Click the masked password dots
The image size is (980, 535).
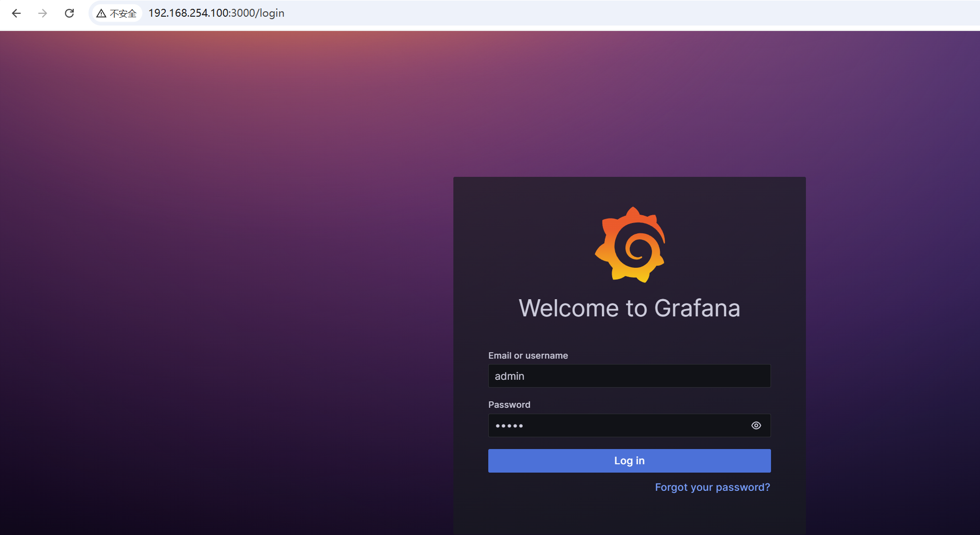[509, 425]
